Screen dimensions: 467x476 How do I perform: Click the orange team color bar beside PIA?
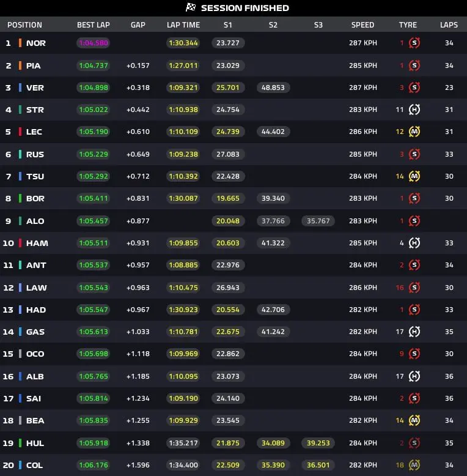[x=20, y=65]
